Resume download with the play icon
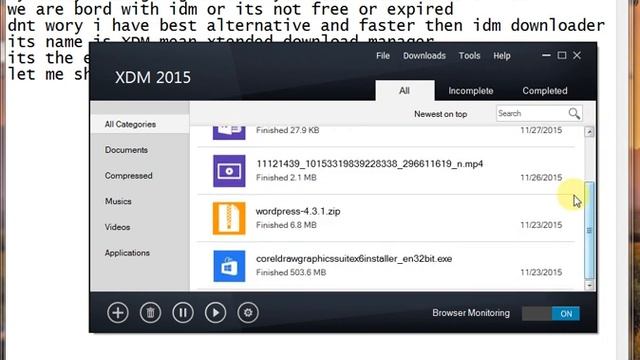640x360 pixels. point(216,313)
